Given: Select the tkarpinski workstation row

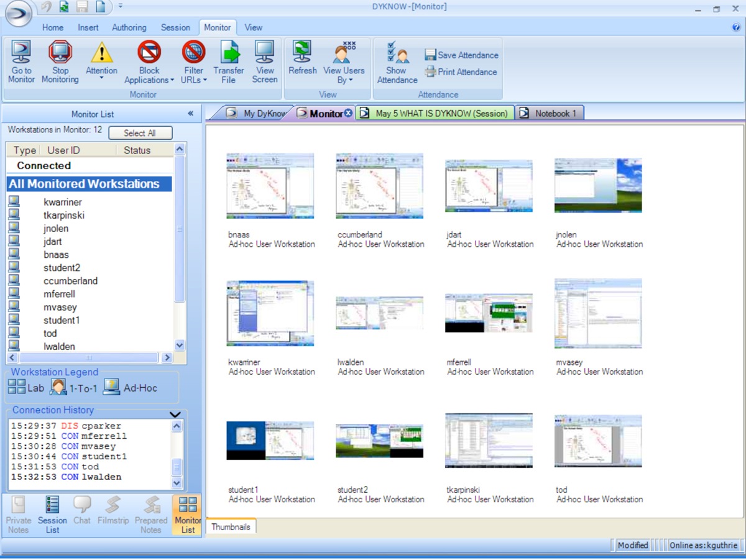Looking at the screenshot, I should coord(90,215).
